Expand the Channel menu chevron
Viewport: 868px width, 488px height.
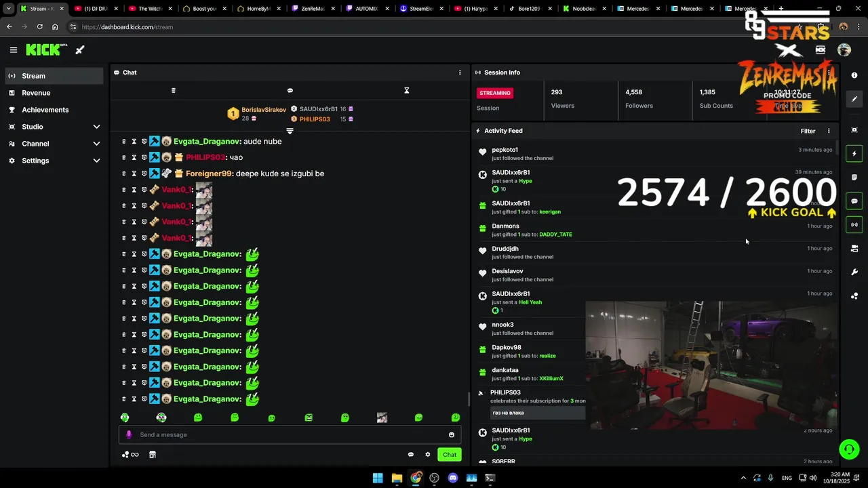96,144
